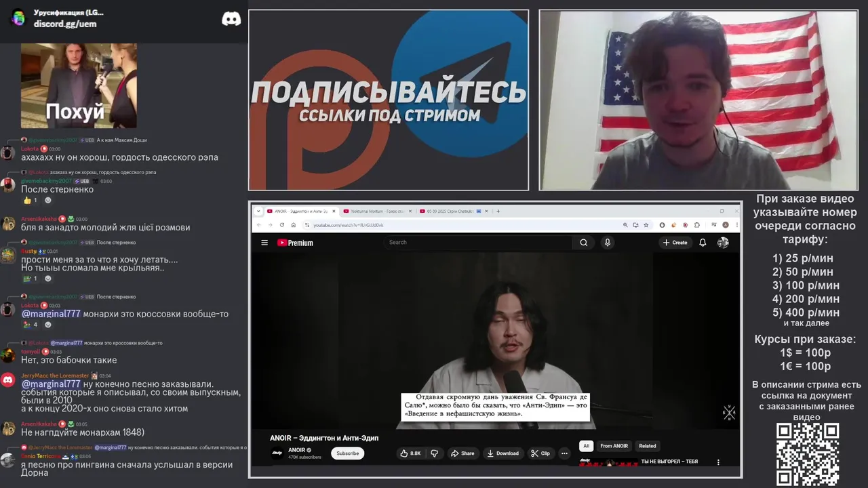Click the YouTube search magnifier button
This screenshot has height=488, width=868.
[583, 243]
